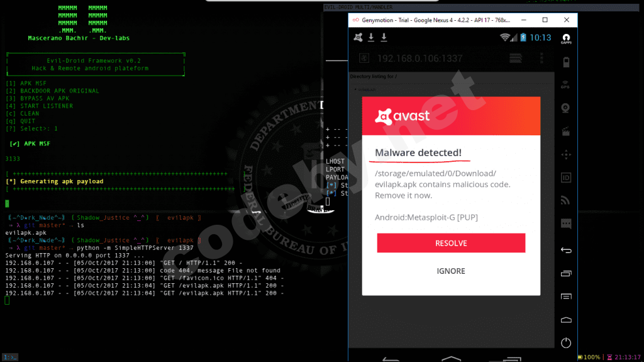This screenshot has width=644, height=362.
Task: Click the Genymotion sidebar Back arrow button
Action: 566,250
